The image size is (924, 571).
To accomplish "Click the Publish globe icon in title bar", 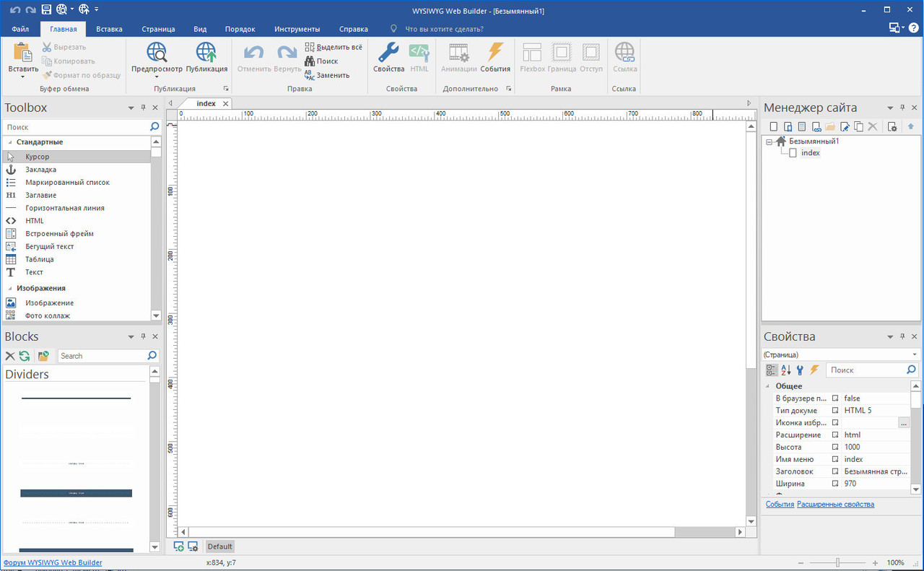I will pyautogui.click(x=84, y=9).
